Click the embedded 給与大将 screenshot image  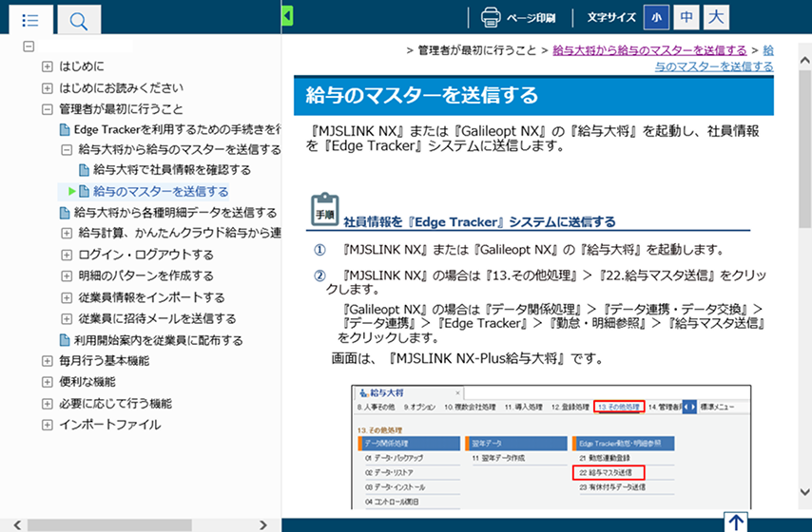point(551,447)
